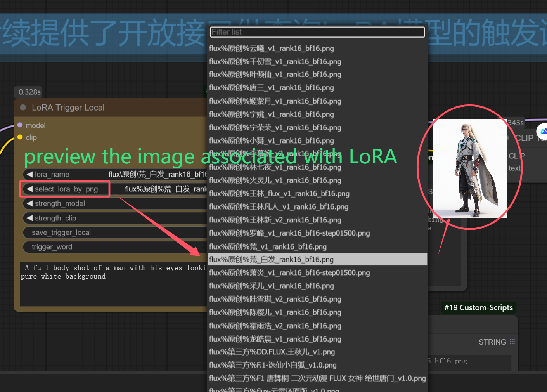Click the LoRA preview image of the white-haired man
Image resolution: width=547 pixels, height=392 pixels.
(470, 168)
